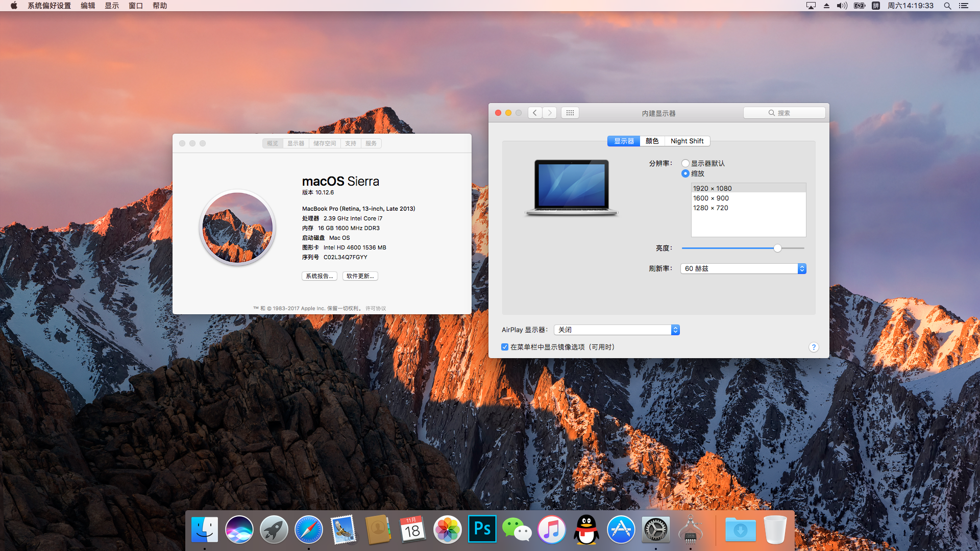The image size is (980, 551).
Task: Go back in System Preferences window
Action: click(535, 113)
